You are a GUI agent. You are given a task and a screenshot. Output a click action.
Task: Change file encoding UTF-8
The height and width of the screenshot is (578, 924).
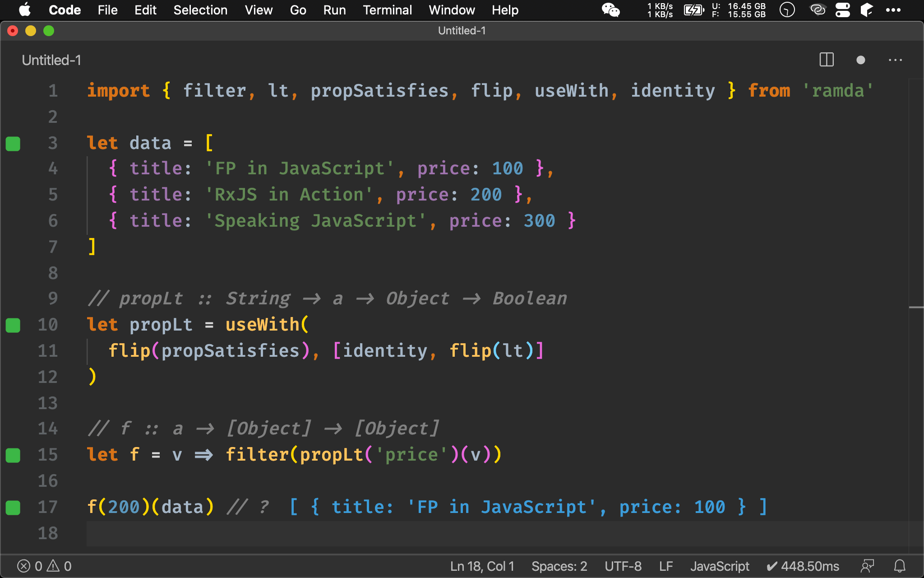(x=623, y=566)
